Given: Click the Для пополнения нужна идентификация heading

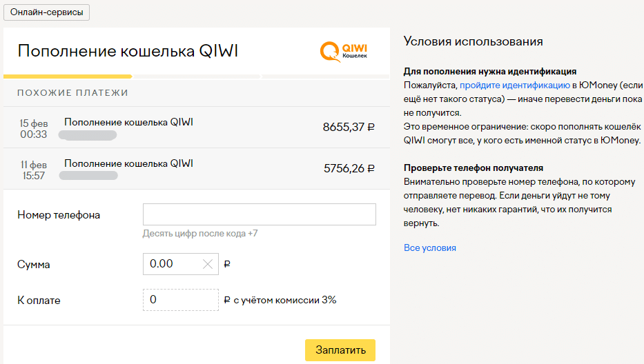Looking at the screenshot, I should tap(490, 72).
